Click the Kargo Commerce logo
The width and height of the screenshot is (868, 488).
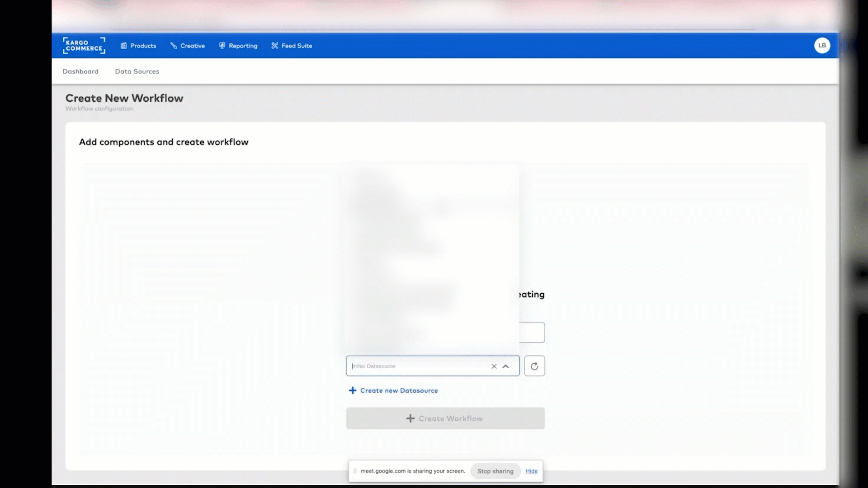click(x=84, y=46)
